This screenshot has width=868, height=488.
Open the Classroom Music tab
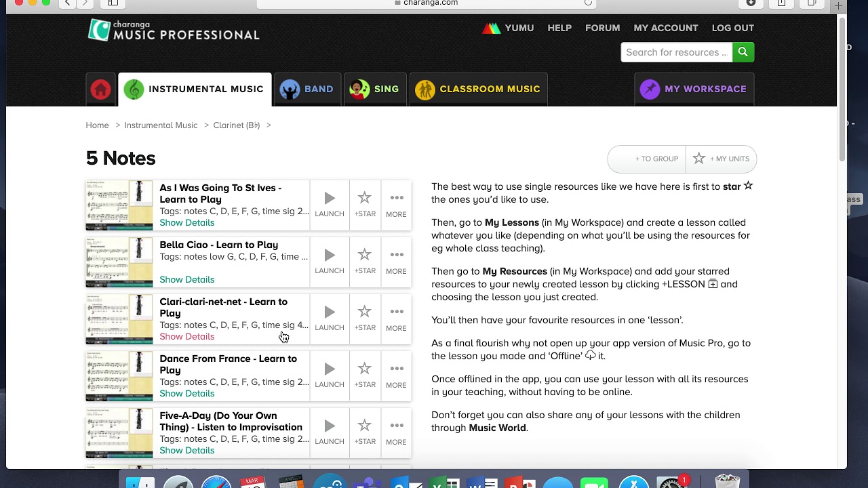pyautogui.click(x=478, y=89)
